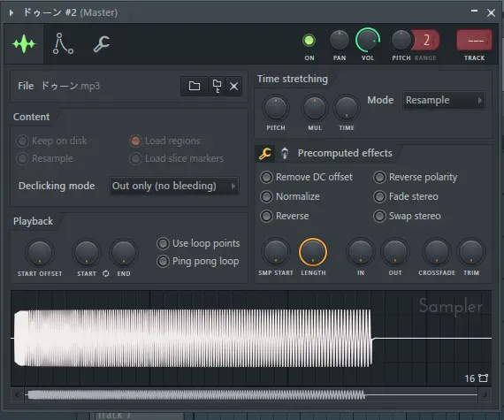Open the miscellaneous wrench settings tab

click(x=102, y=44)
